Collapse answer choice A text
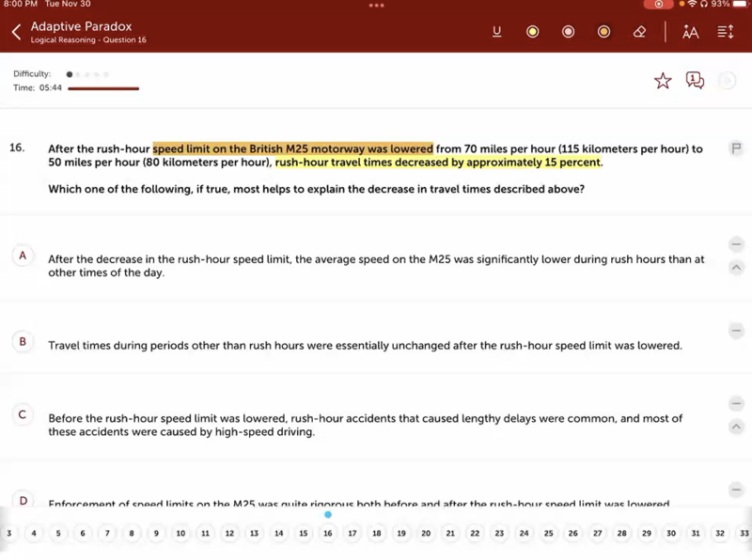Screen dimensions: 752x560 pyautogui.click(x=736, y=268)
